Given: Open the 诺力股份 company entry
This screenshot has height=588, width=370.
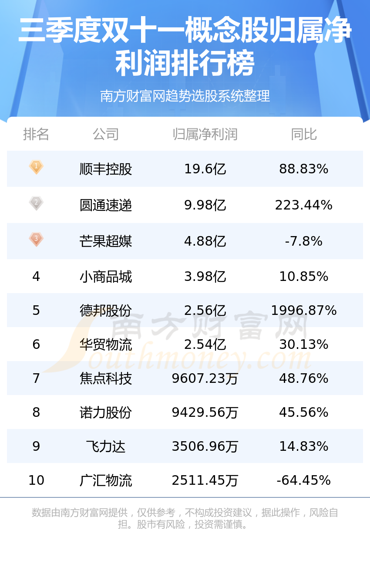Looking at the screenshot, I should point(106,412).
